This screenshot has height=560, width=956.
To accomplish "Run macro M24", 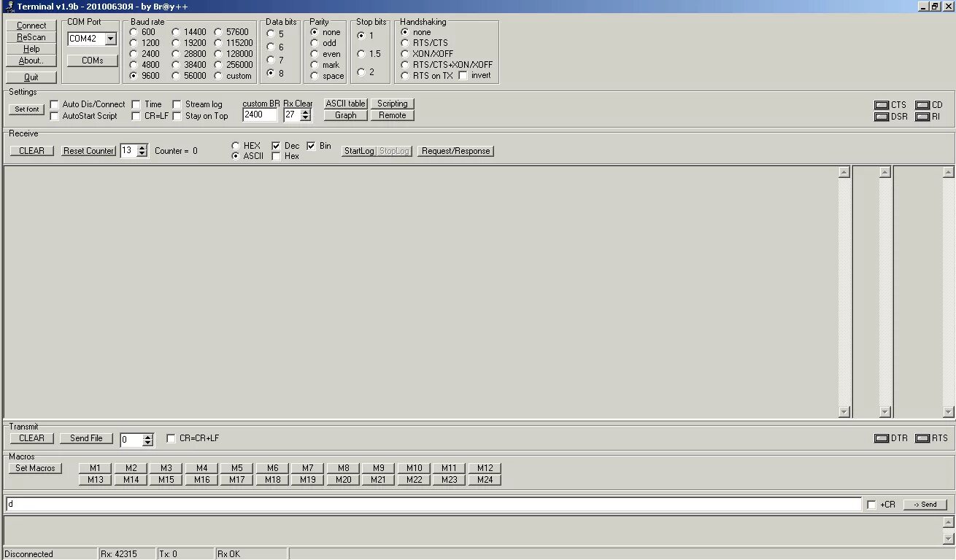I will click(x=485, y=480).
